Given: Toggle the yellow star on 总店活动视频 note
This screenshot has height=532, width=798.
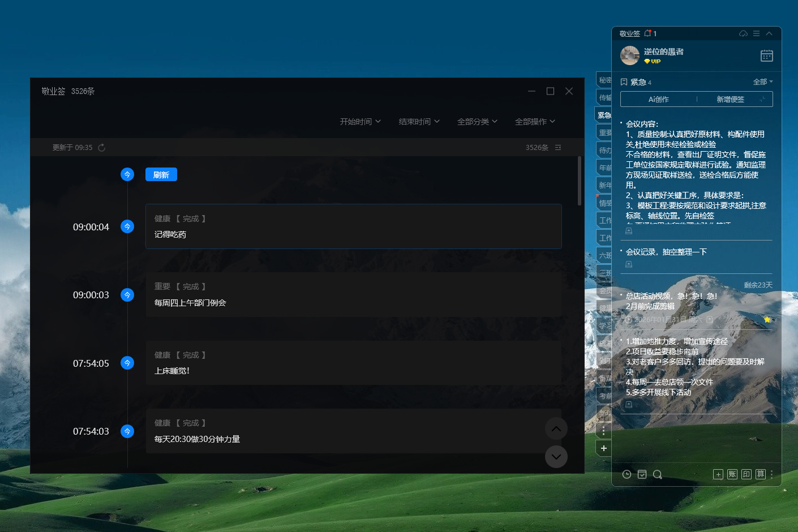Looking at the screenshot, I should (767, 320).
